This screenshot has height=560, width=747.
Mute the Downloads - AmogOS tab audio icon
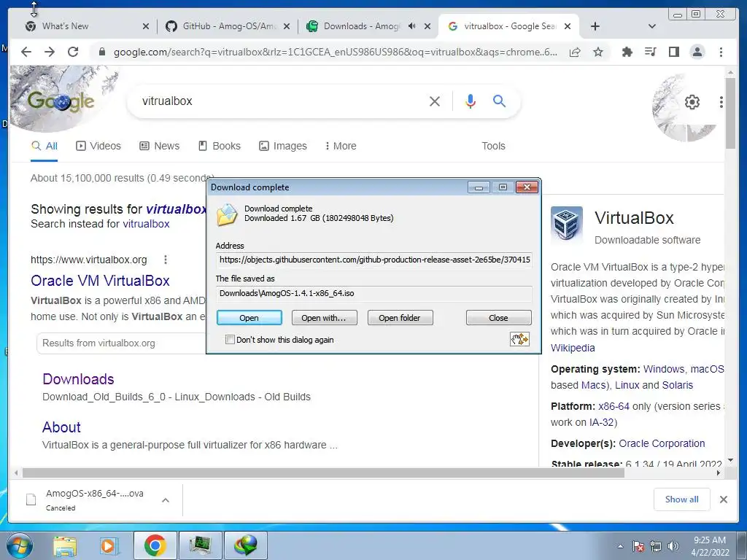(x=412, y=26)
